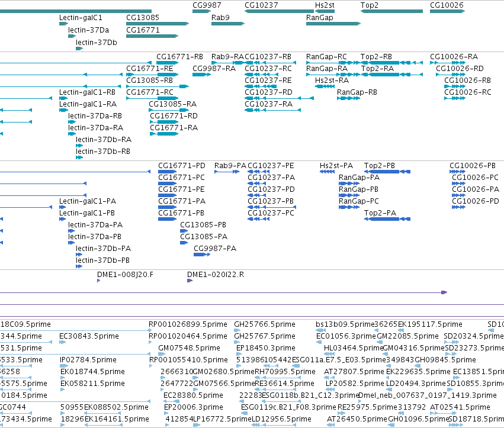504x428 pixels.
Task: Click the Rab9 gene label
Action: pyautogui.click(x=220, y=18)
